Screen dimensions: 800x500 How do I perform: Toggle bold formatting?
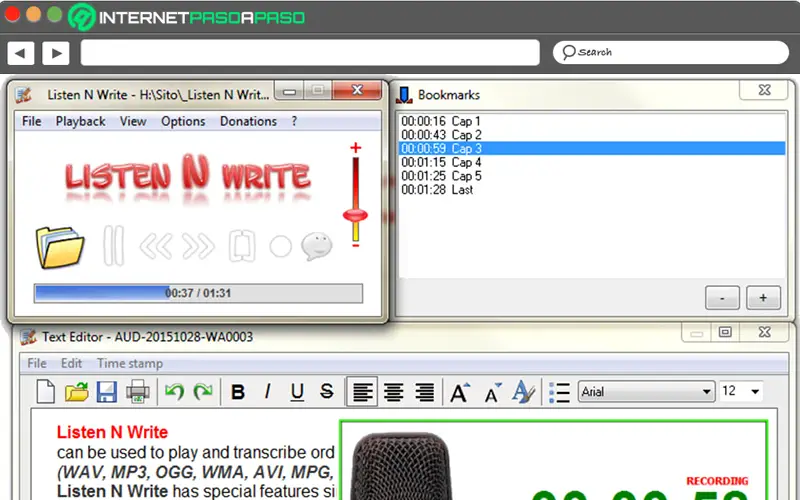[238, 392]
